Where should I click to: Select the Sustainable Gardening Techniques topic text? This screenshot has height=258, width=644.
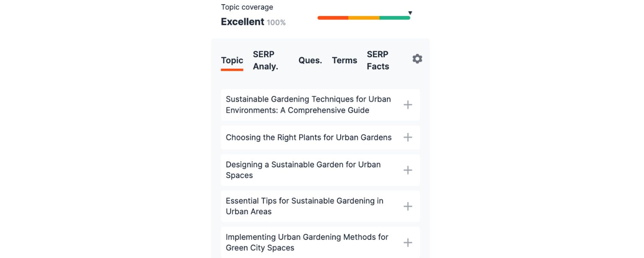click(308, 105)
